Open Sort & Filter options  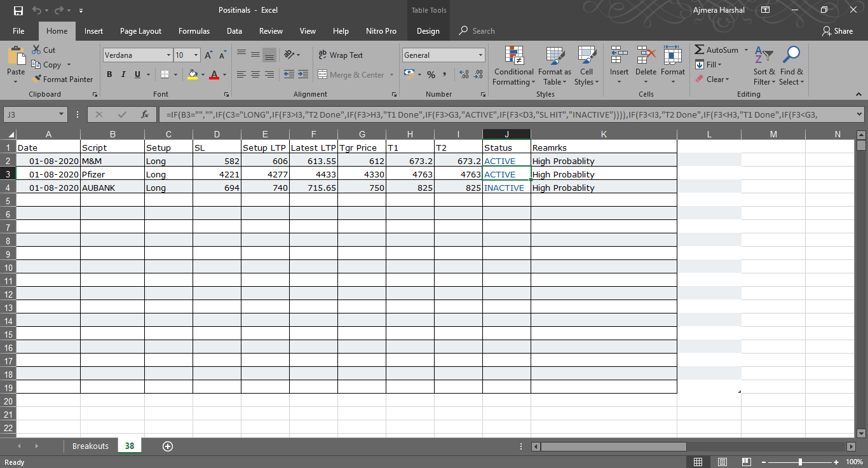(764, 65)
